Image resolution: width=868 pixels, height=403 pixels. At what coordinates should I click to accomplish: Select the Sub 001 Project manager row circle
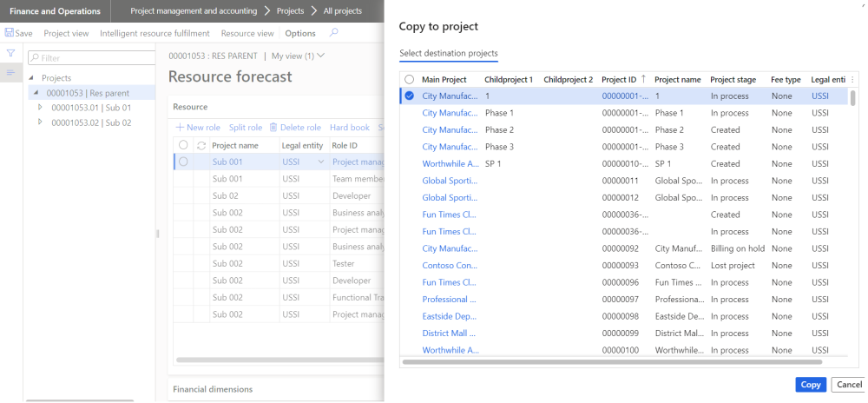pos(183,162)
